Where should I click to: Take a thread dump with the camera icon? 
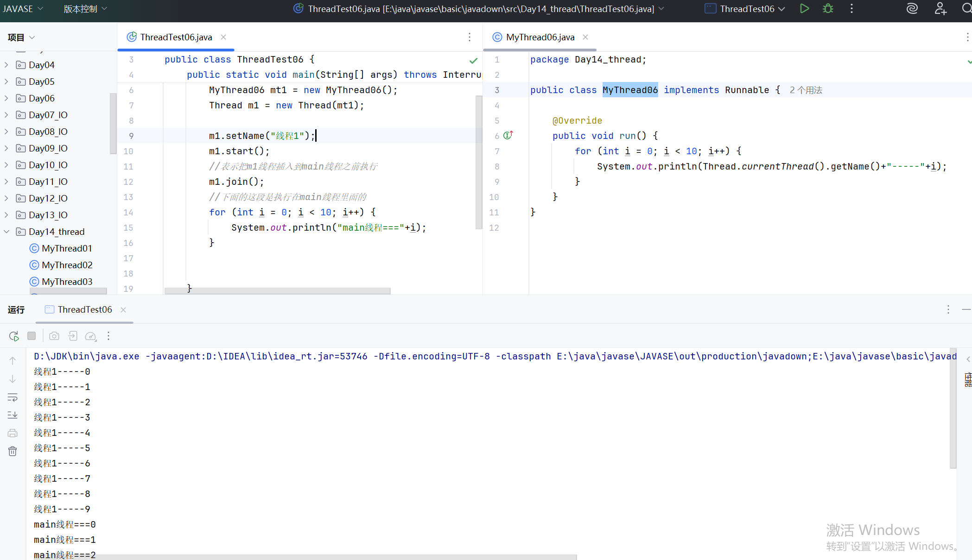point(54,336)
